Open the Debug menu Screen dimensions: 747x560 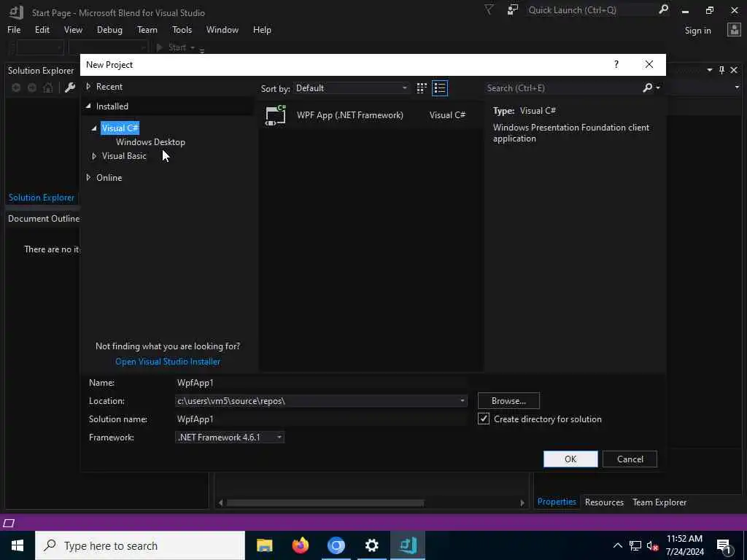click(x=109, y=29)
